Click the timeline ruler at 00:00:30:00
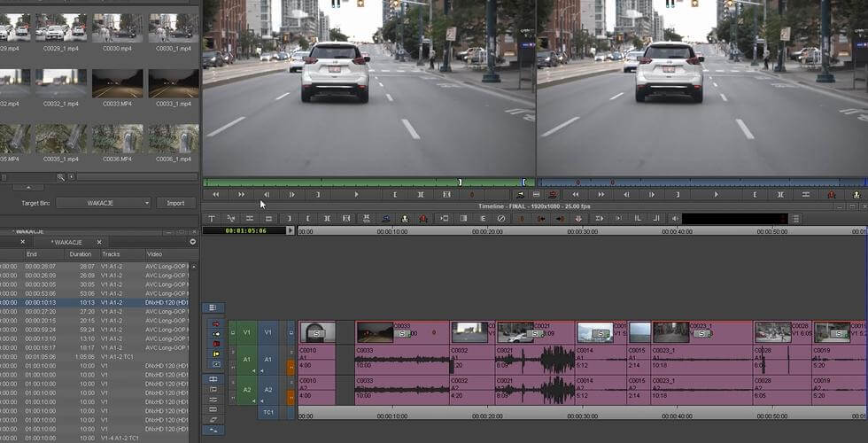 [x=582, y=231]
